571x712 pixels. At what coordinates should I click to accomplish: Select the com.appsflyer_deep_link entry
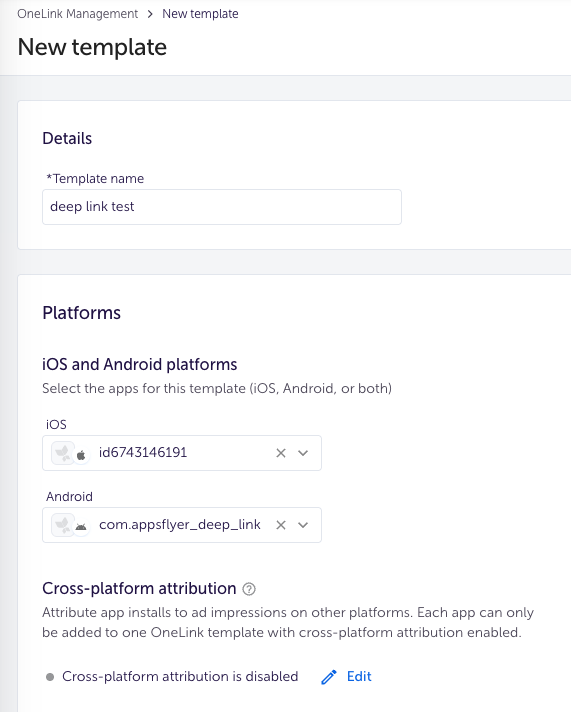[180, 525]
